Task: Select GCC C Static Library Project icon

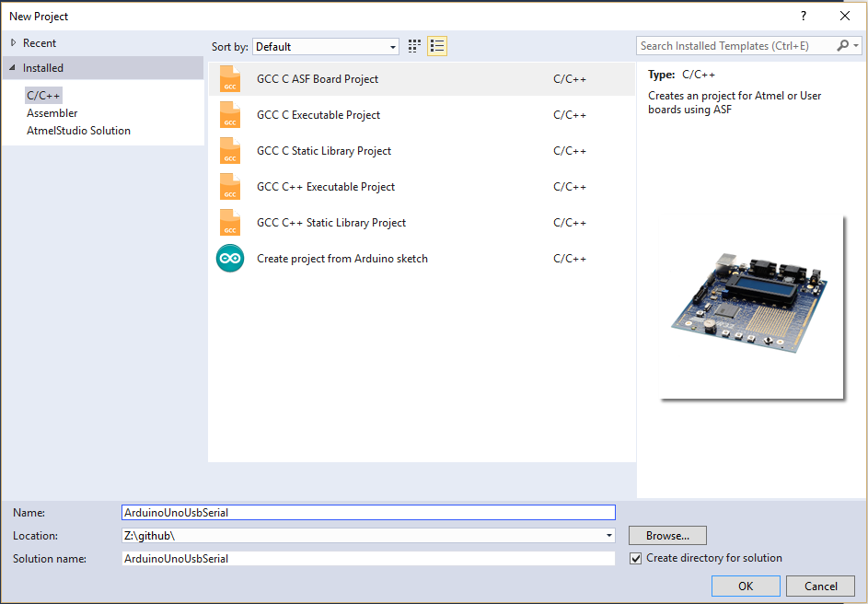Action: tap(230, 151)
